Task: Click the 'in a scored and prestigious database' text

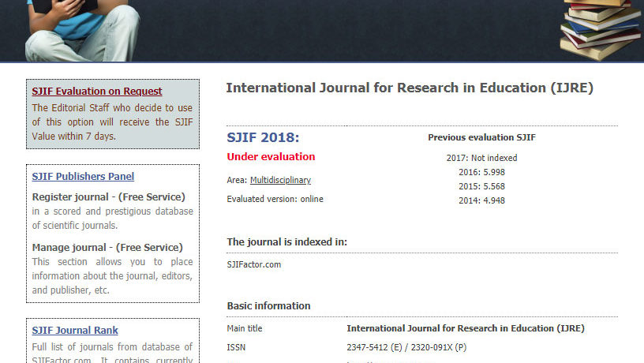Action: [113, 218]
